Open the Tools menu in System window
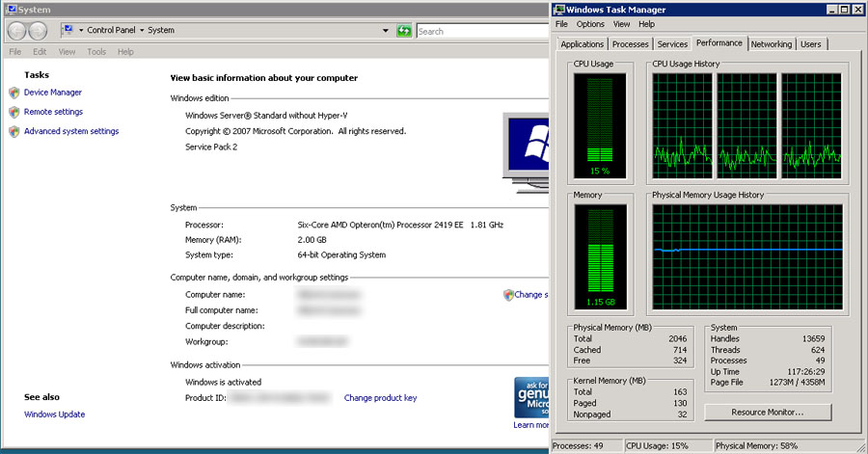 pyautogui.click(x=96, y=52)
